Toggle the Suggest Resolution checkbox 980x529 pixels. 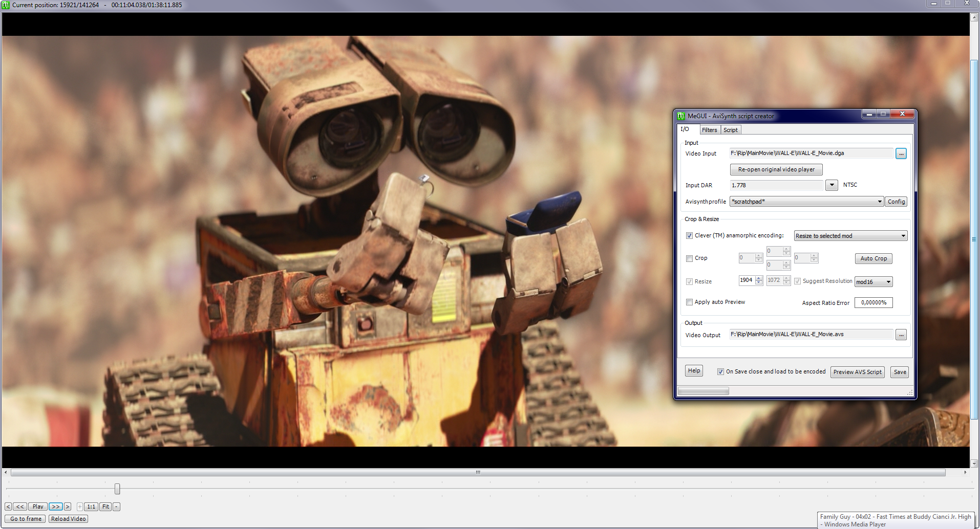(797, 281)
